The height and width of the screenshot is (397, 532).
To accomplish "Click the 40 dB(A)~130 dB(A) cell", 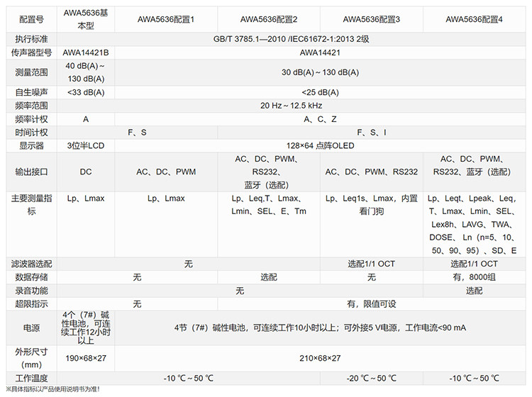I will pyautogui.click(x=86, y=72).
